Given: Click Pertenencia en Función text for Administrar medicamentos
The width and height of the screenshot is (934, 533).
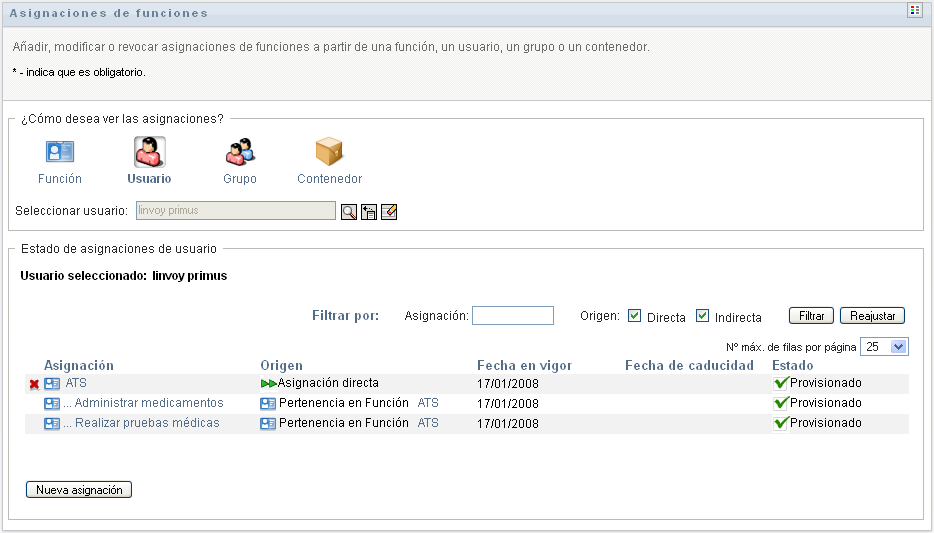Looking at the screenshot, I should point(344,403).
